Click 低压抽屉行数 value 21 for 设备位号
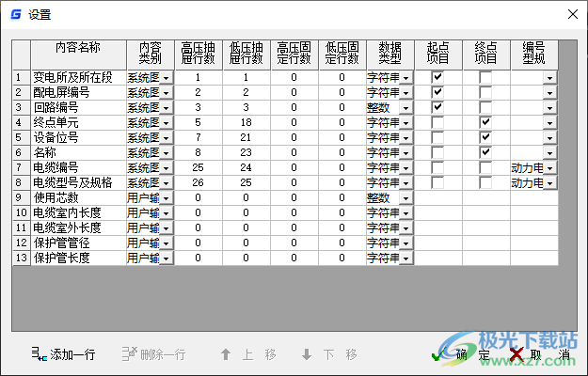 click(246, 137)
